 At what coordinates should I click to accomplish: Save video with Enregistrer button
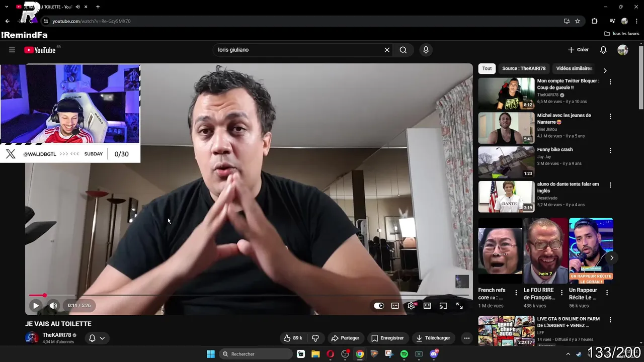point(387,338)
